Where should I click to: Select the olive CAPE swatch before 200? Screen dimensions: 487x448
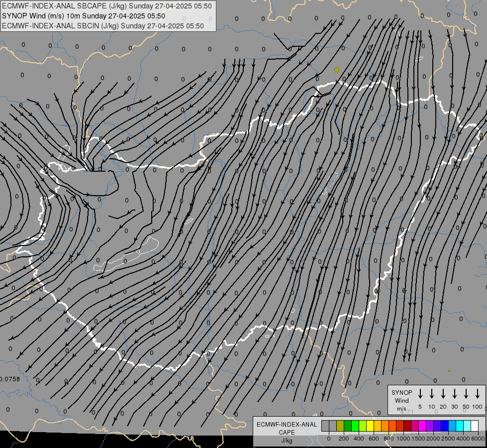pos(340,426)
